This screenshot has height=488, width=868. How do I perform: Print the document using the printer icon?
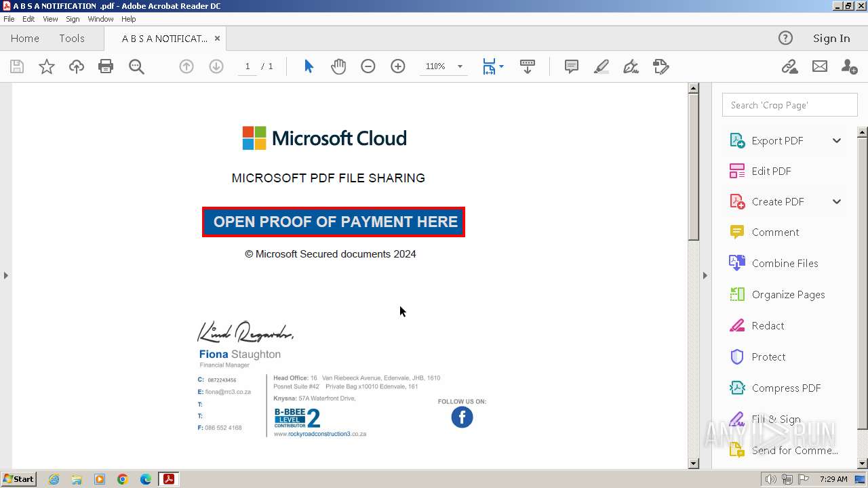106,66
